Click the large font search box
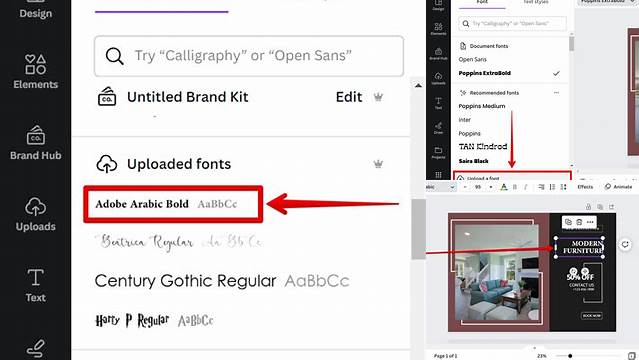This screenshot has width=639, height=360. 249,56
